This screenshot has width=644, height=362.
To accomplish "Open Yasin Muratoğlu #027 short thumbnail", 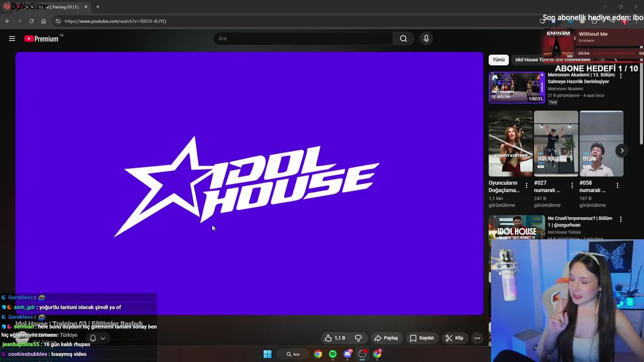I will point(556,144).
